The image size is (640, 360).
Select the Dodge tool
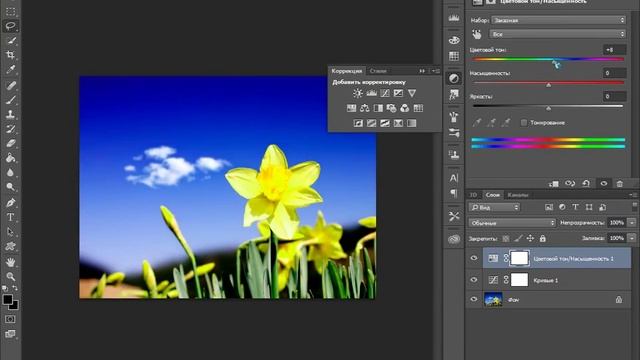(x=11, y=187)
